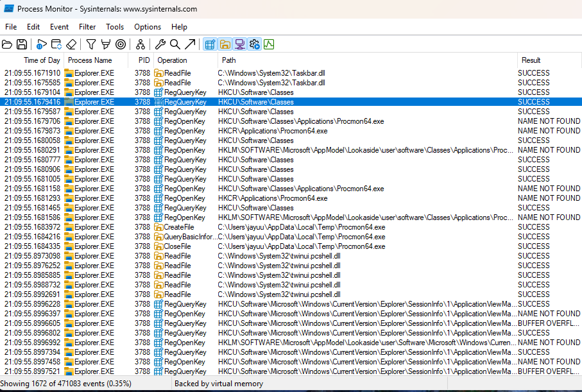The image size is (582, 392).
Task: Click HKCR\Applications\Procmon64.exe path at 21:09:55.1679873
Action: 273,131
